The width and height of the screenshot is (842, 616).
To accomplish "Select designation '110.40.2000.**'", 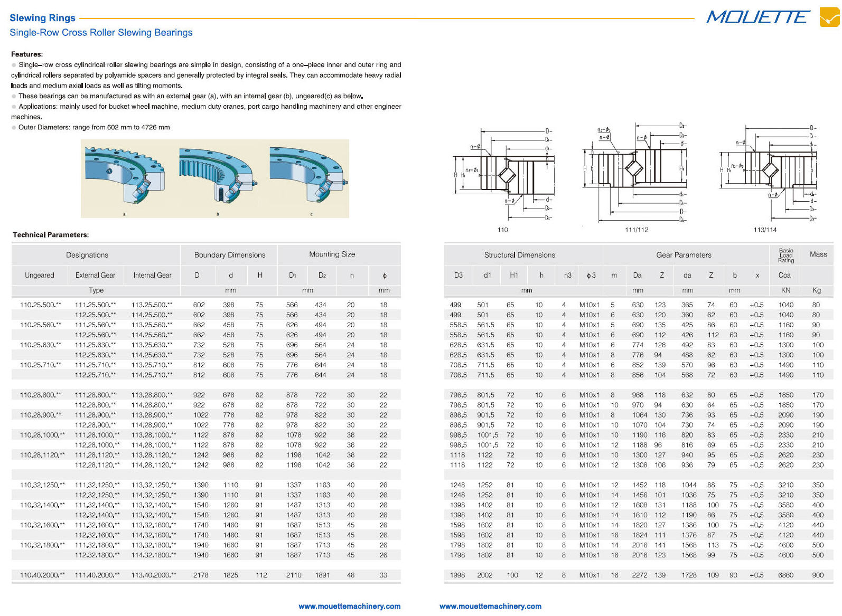I will (x=42, y=575).
